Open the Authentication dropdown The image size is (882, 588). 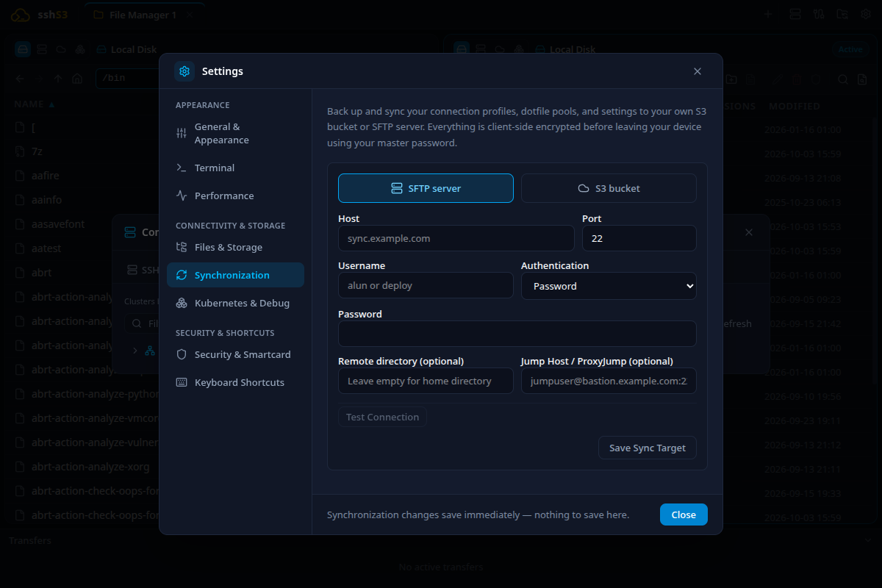click(609, 286)
